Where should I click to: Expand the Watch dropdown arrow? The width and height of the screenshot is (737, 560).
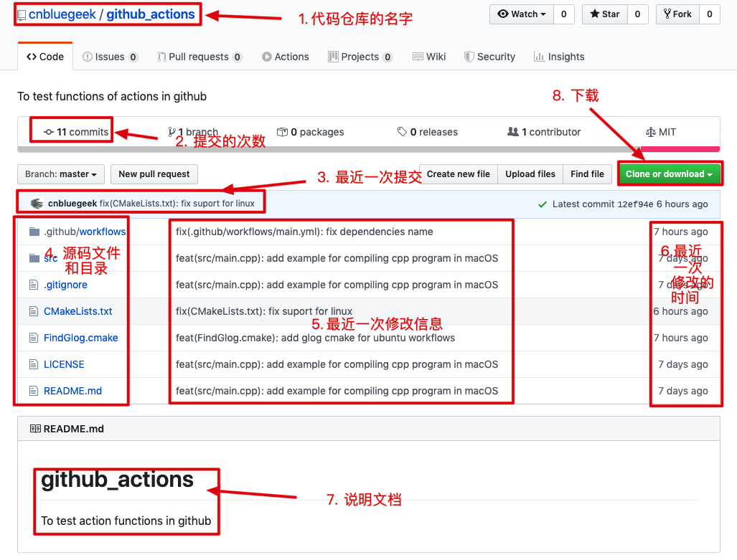543,14
